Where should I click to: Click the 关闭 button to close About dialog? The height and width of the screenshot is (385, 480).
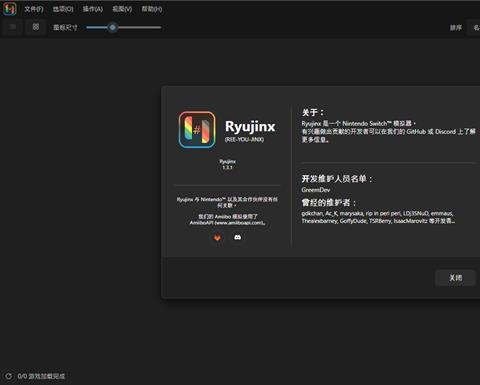coord(455,278)
